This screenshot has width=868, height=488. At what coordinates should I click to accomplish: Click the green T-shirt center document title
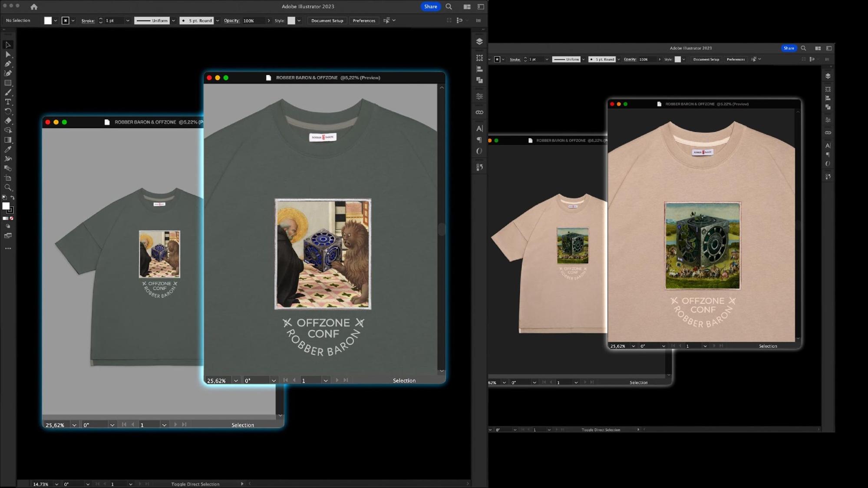click(328, 78)
